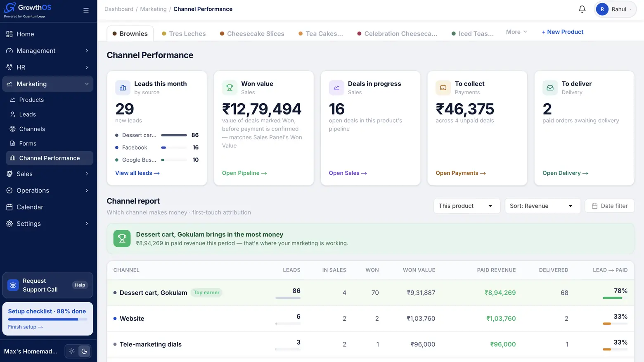
Task: Click the Help badge
Action: coord(80,285)
